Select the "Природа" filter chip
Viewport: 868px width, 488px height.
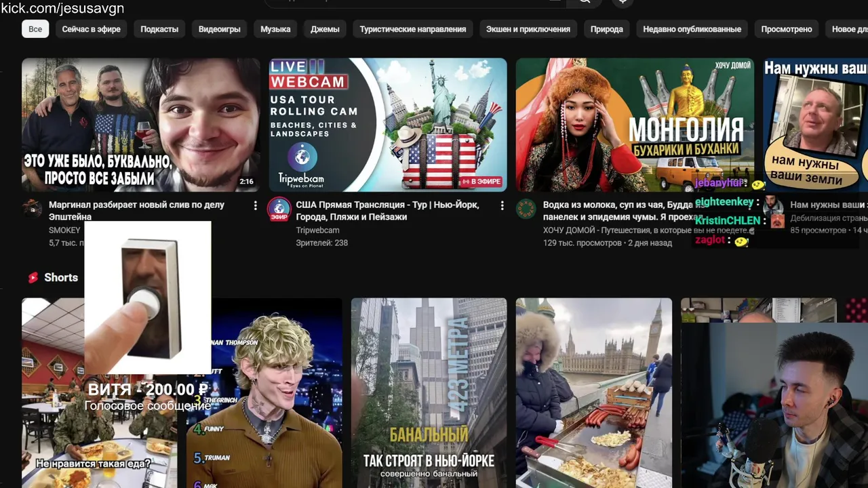[606, 29]
